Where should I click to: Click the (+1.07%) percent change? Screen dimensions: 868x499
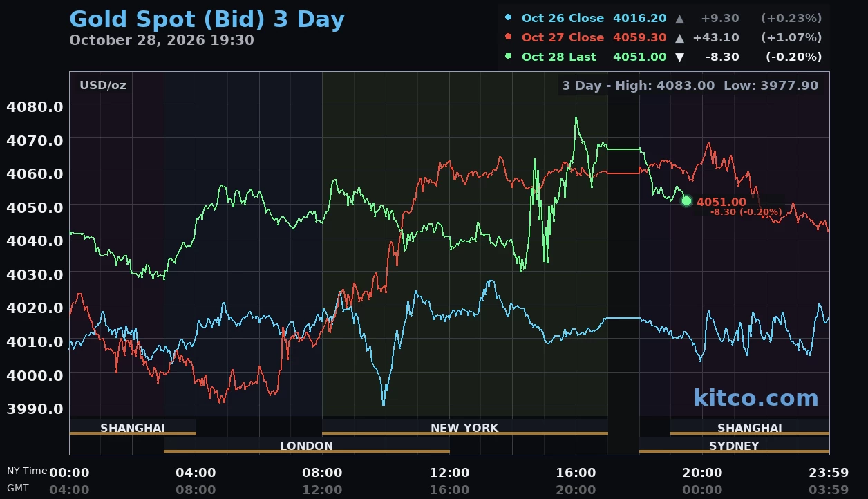pos(791,37)
